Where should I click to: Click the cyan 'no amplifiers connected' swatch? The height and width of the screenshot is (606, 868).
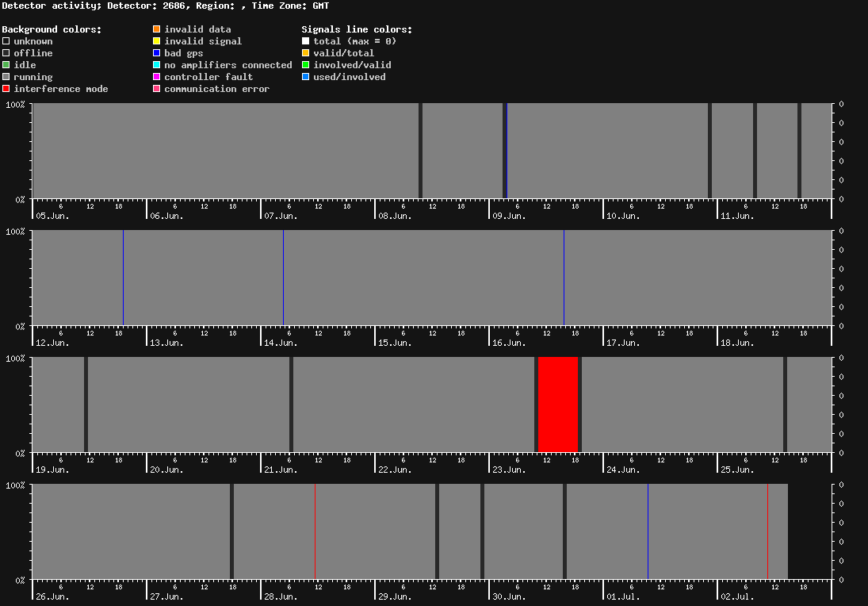(x=157, y=65)
